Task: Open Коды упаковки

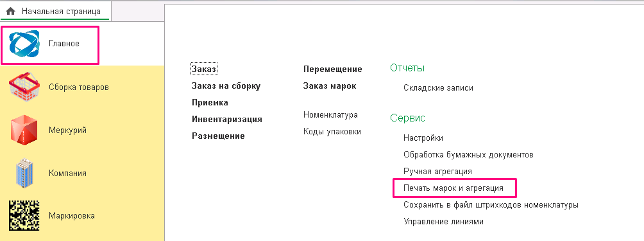Action: pos(332,132)
